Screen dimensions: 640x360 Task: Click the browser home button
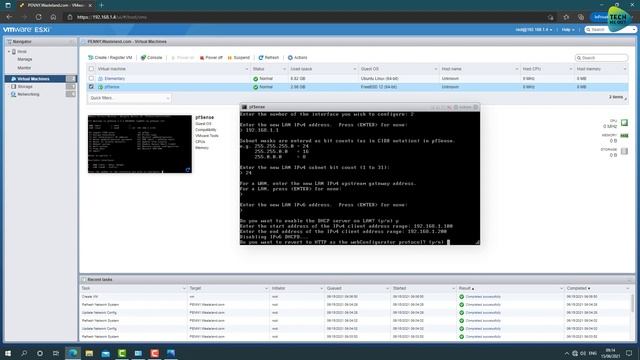pyautogui.click(x=53, y=17)
